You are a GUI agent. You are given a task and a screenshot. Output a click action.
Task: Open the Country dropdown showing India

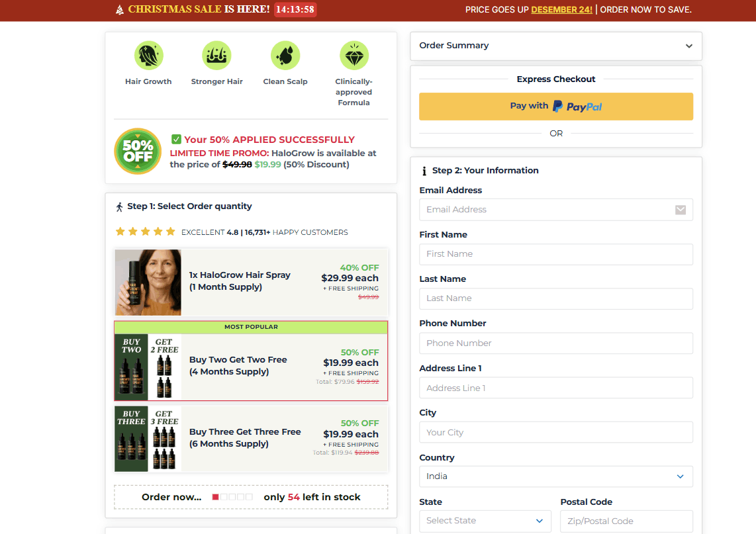(555, 476)
